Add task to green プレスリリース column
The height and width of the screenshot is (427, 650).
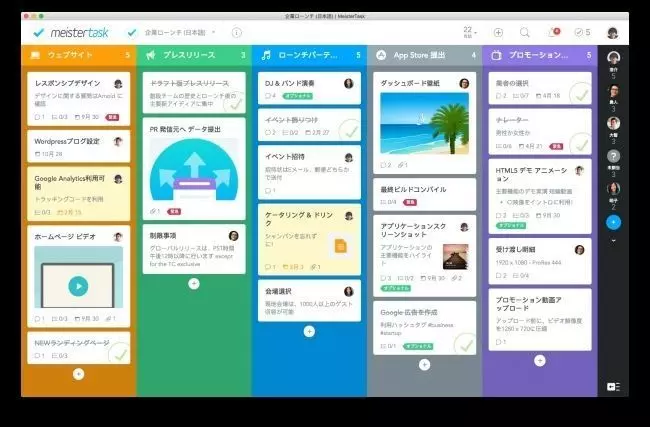click(x=194, y=284)
